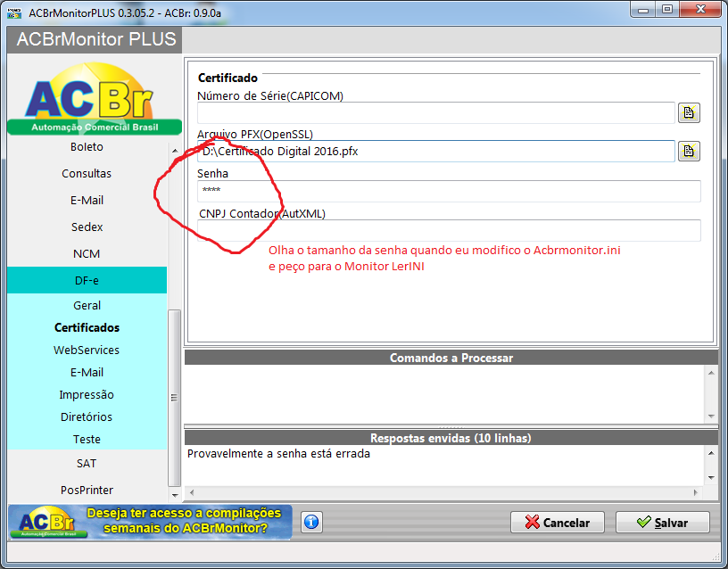Click the Salvar button
728x569 pixels.
point(663,523)
